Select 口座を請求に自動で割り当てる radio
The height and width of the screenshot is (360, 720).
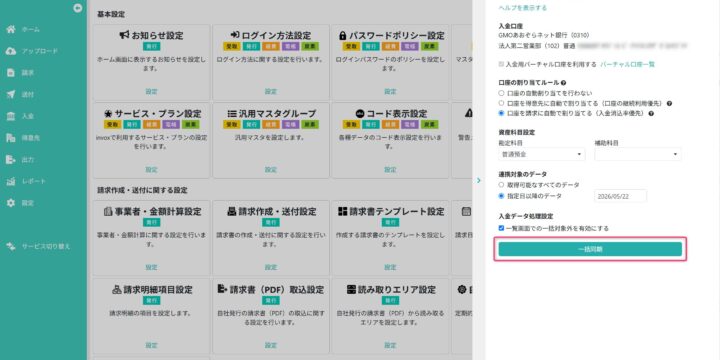501,113
